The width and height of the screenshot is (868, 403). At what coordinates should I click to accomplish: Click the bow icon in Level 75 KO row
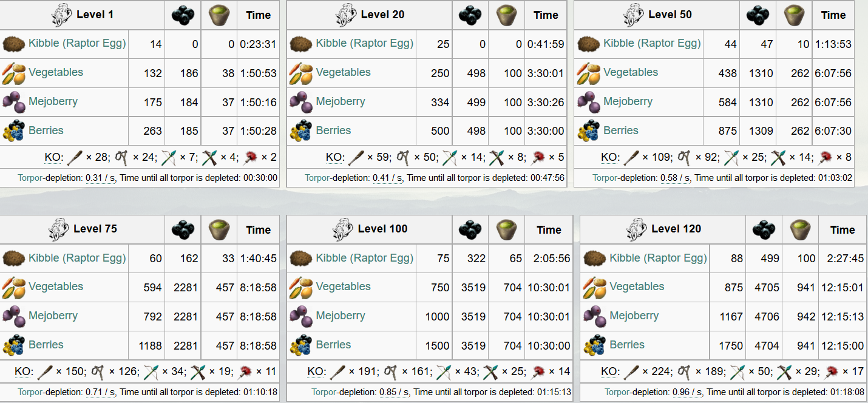point(152,372)
